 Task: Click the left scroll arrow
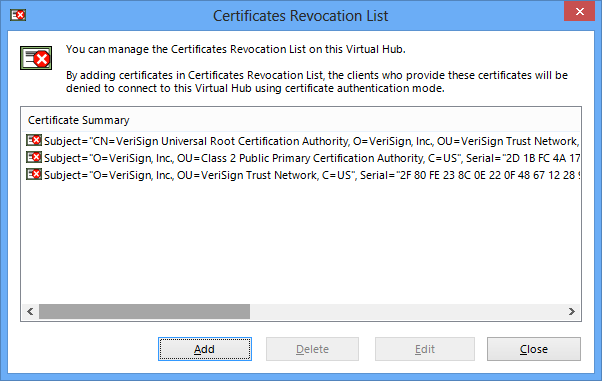(30, 311)
